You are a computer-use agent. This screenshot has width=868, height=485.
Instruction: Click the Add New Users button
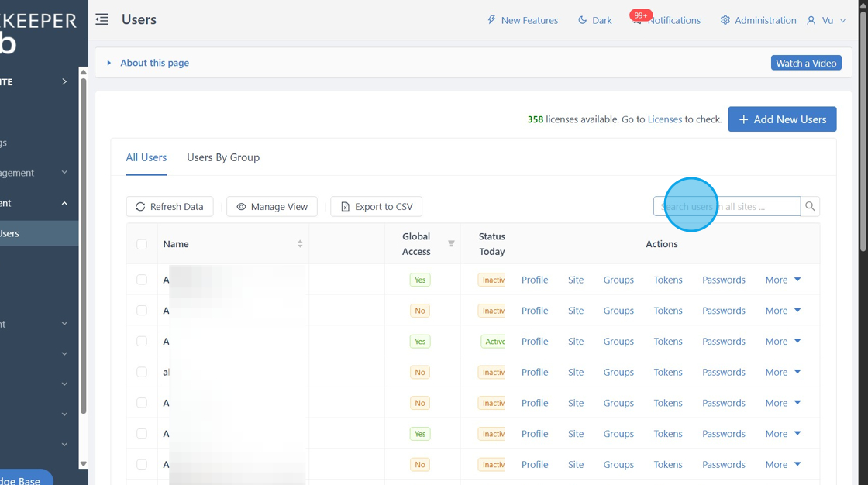(782, 119)
